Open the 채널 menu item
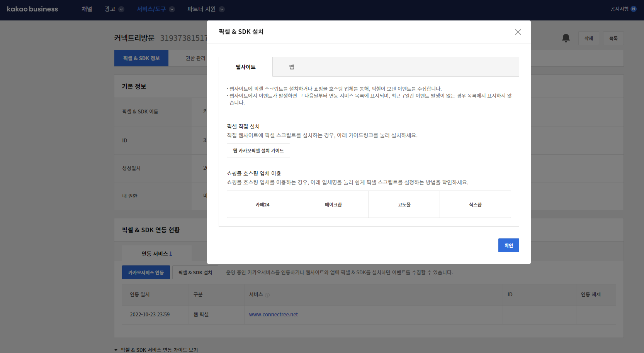Screen dimensions: 644x353 87,9
